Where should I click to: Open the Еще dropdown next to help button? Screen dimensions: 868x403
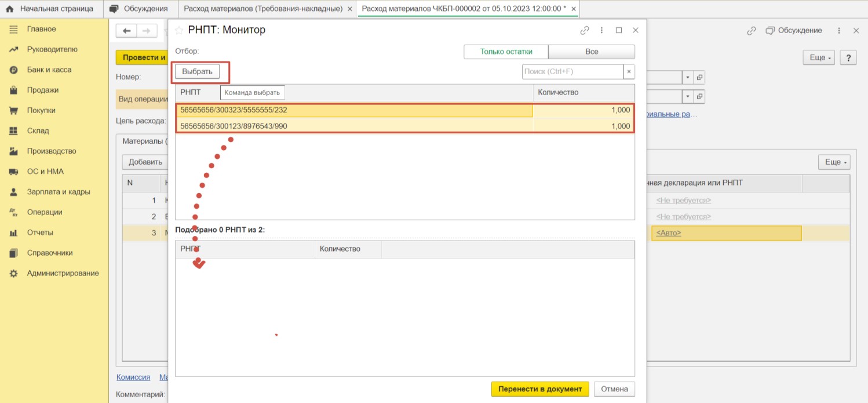(820, 58)
